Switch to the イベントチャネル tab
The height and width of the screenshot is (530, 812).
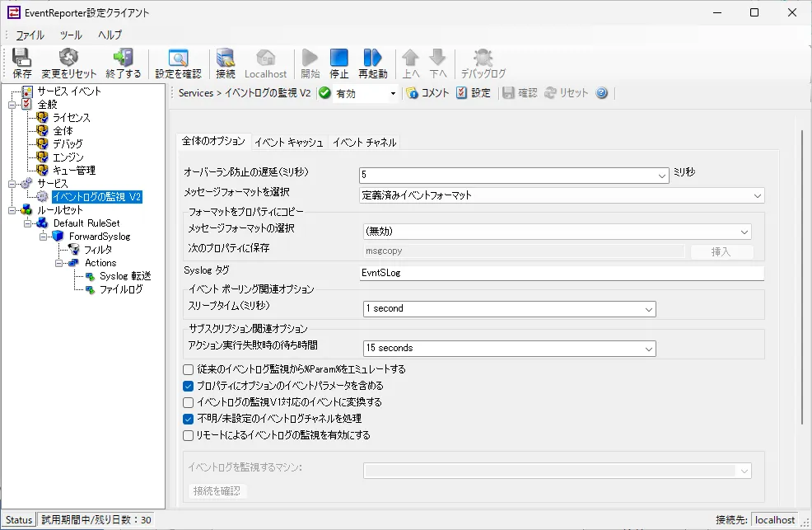click(x=362, y=142)
